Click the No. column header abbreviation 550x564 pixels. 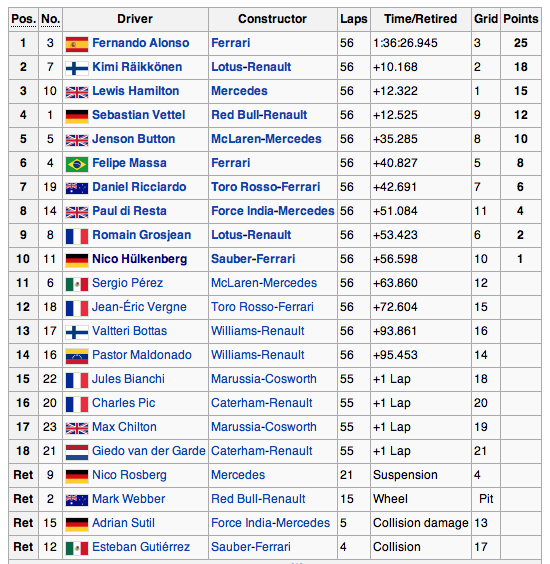click(50, 19)
